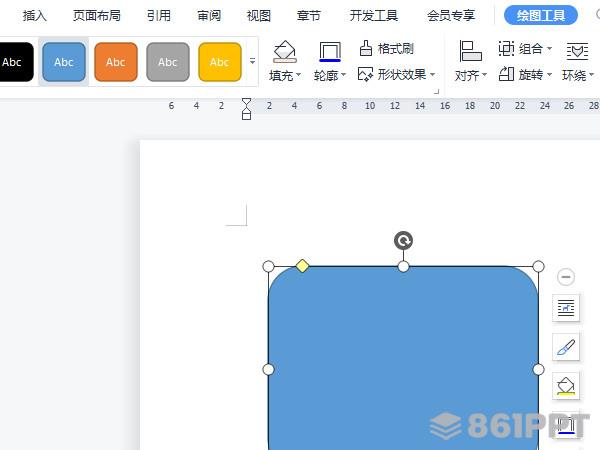600x450 pixels.
Task: Expand the shape styles gallery
Action: coord(253,61)
